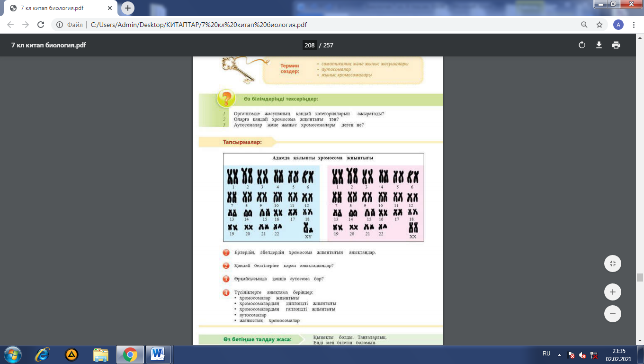Screen dimensions: 644x364
Task: Click the term "жыныс хромосомалары"
Action: (346, 75)
